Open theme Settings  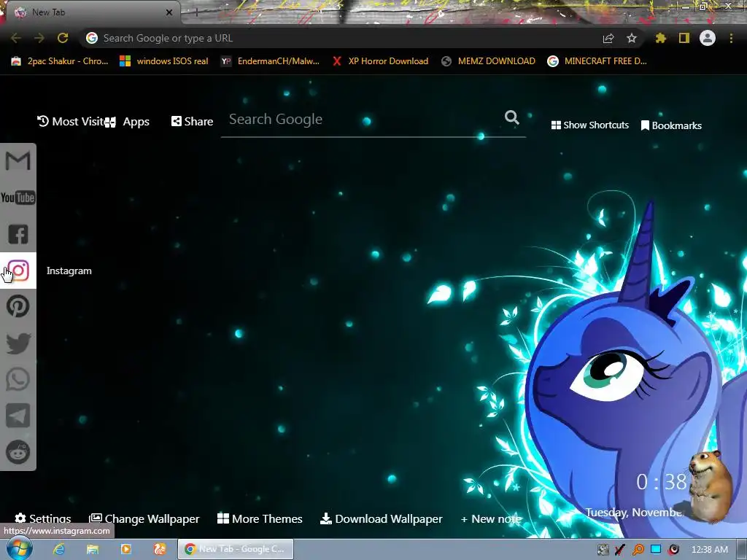[x=43, y=518]
